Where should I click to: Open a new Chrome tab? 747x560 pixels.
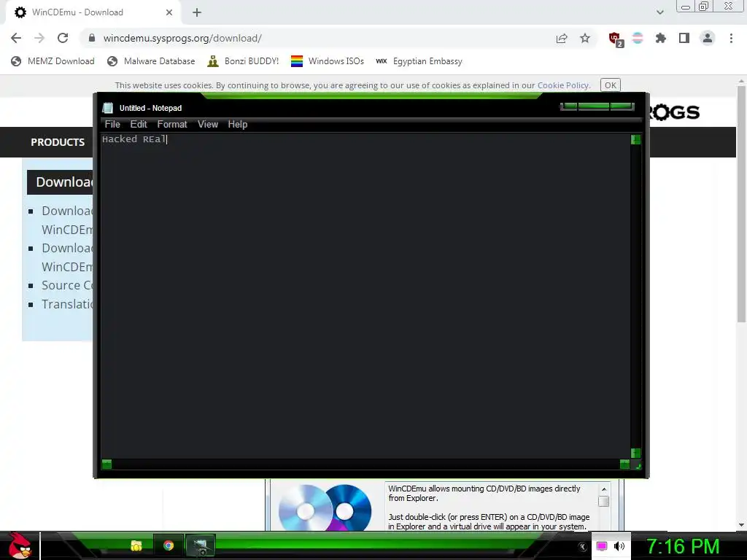(x=197, y=12)
